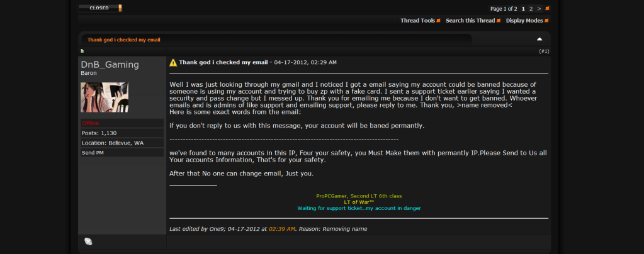The height and width of the screenshot is (254, 644).
Task: Click the Closed thread button
Action: click(x=100, y=8)
